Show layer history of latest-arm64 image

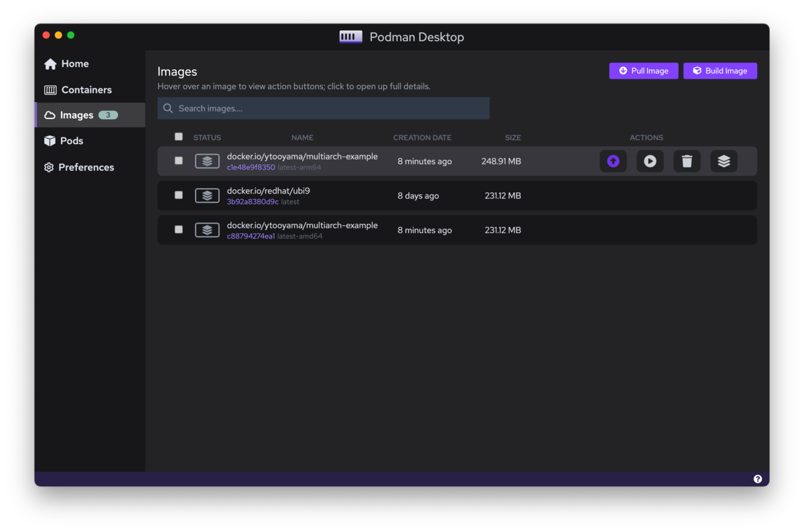click(x=724, y=161)
